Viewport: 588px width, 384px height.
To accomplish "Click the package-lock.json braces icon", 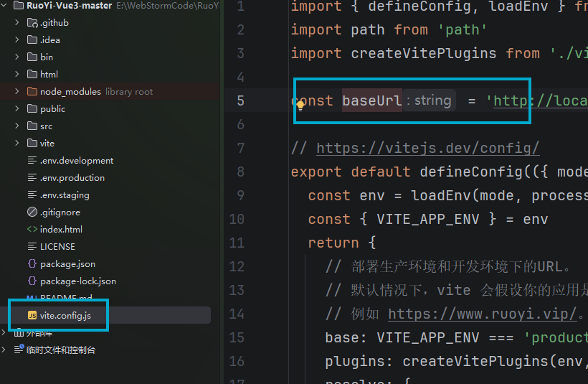I will pos(32,281).
